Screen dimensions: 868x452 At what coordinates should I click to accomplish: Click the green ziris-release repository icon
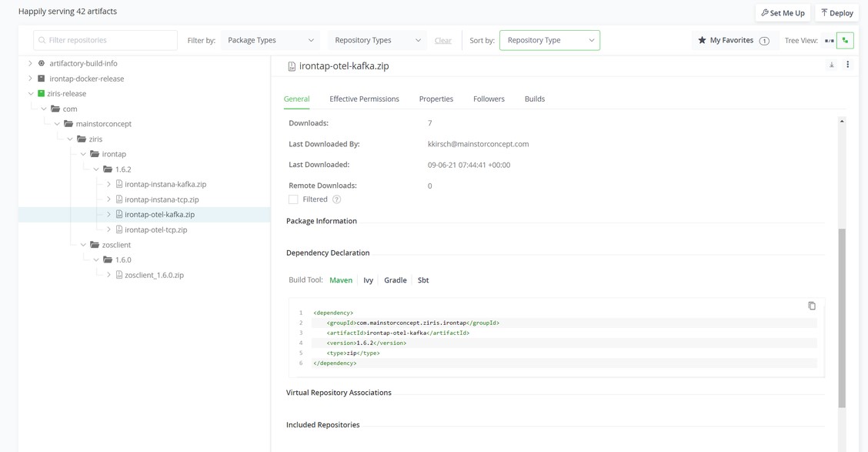click(x=41, y=94)
